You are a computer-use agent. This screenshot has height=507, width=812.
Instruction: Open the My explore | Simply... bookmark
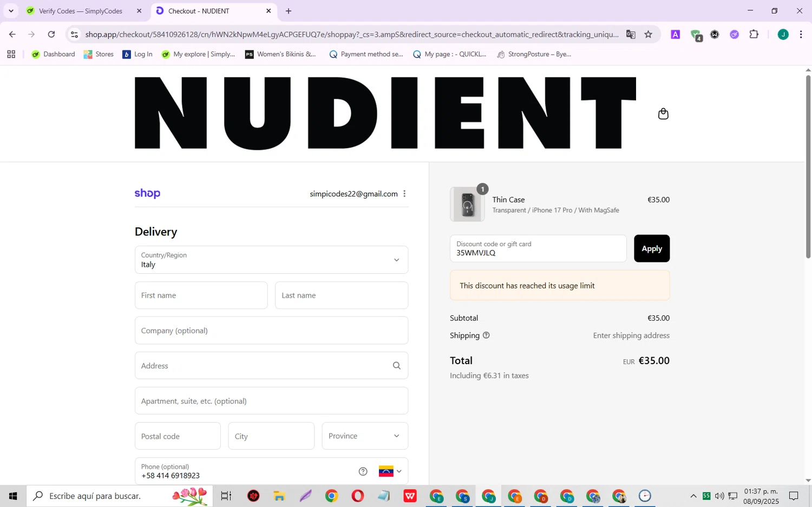(x=198, y=54)
